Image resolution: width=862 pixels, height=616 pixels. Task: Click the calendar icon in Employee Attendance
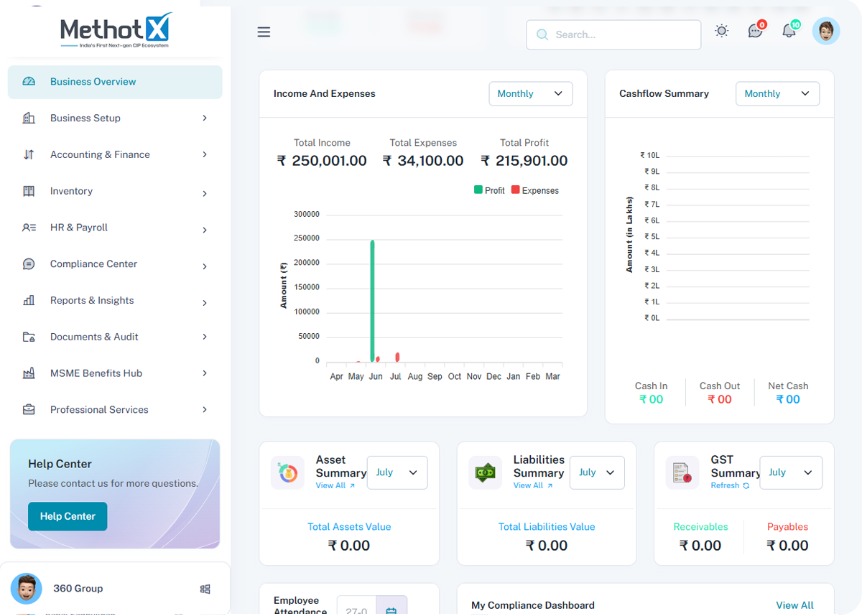pos(391,610)
